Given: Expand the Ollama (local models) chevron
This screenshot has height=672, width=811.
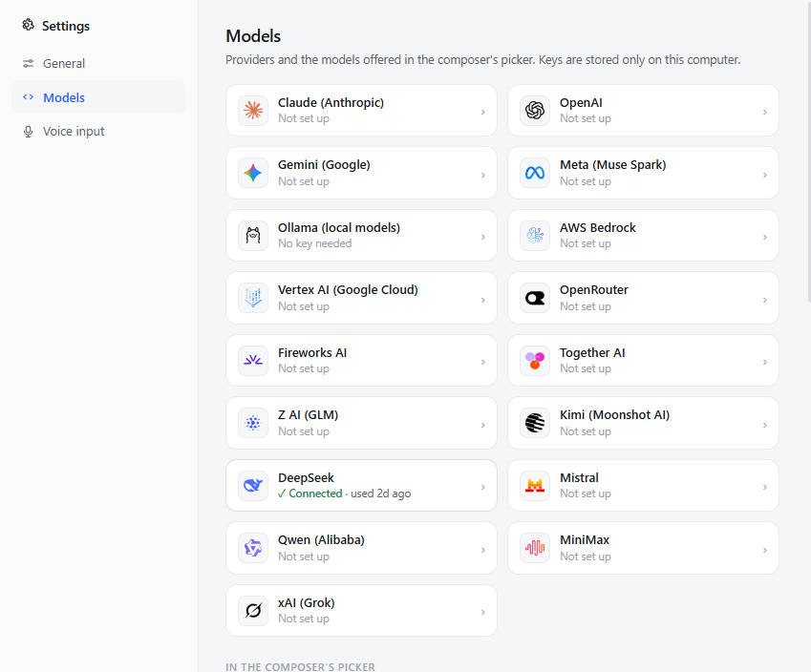Looking at the screenshot, I should click(483, 237).
